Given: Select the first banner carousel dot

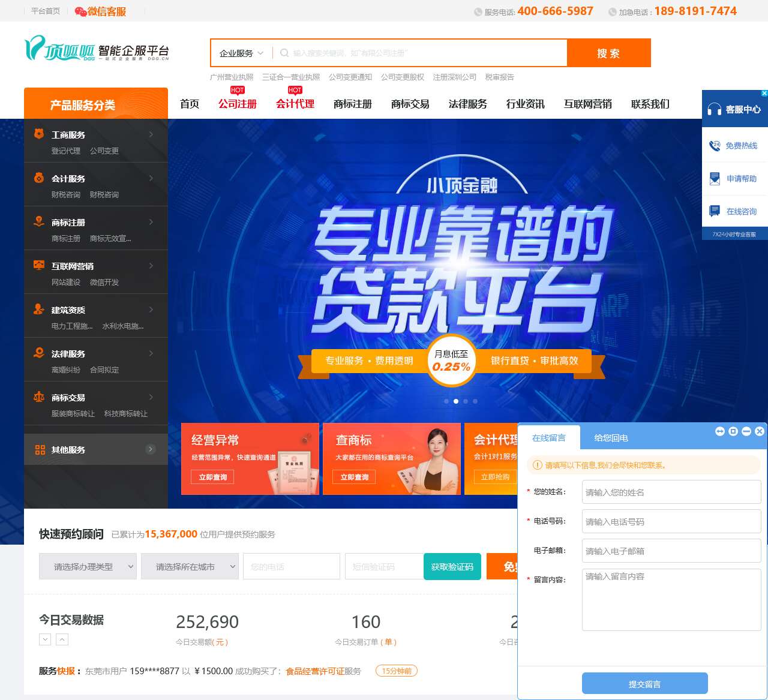Looking at the screenshot, I should tap(446, 401).
